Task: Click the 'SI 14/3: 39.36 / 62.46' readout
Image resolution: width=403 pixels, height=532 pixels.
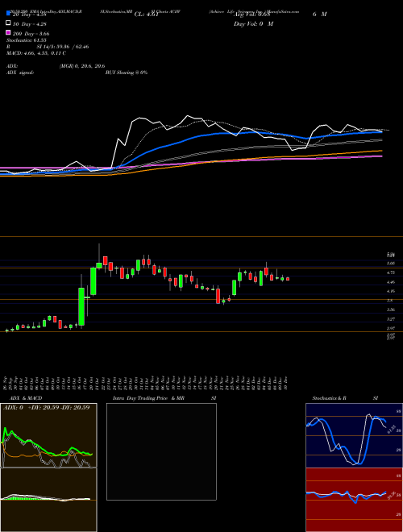Action: [x=63, y=47]
